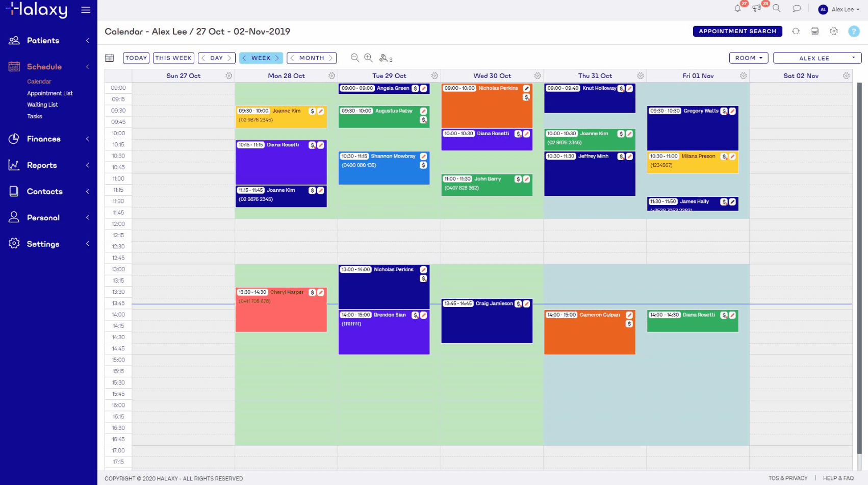Open the chat messages icon
Image resolution: width=868 pixels, height=485 pixels.
point(797,9)
